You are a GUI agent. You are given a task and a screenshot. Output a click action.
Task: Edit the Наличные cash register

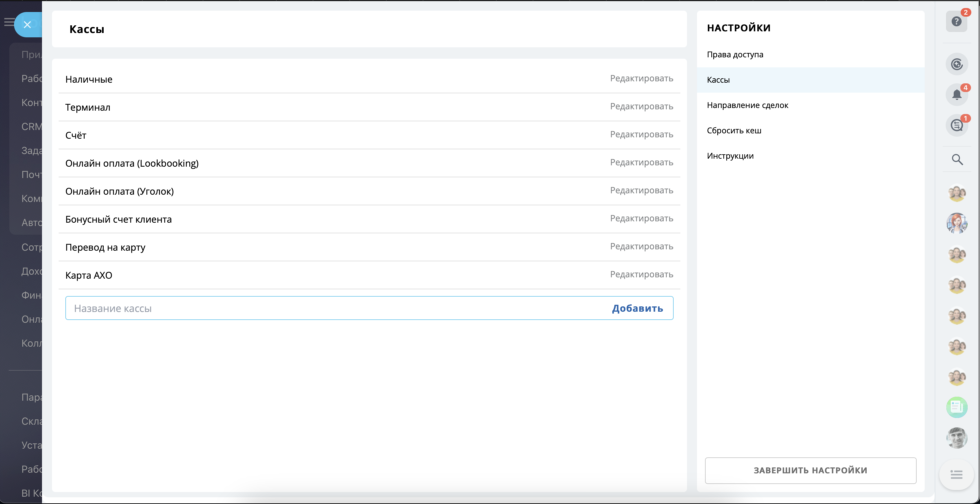[x=641, y=78]
